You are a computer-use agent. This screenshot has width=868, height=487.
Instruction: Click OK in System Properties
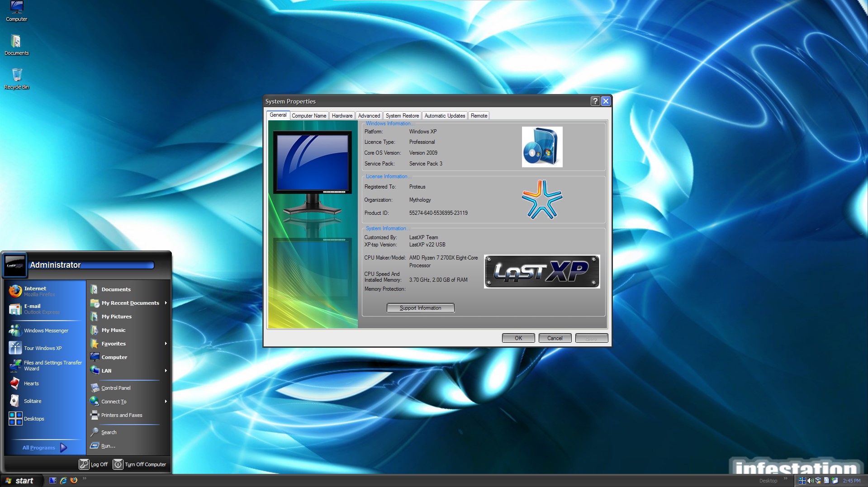tap(518, 338)
